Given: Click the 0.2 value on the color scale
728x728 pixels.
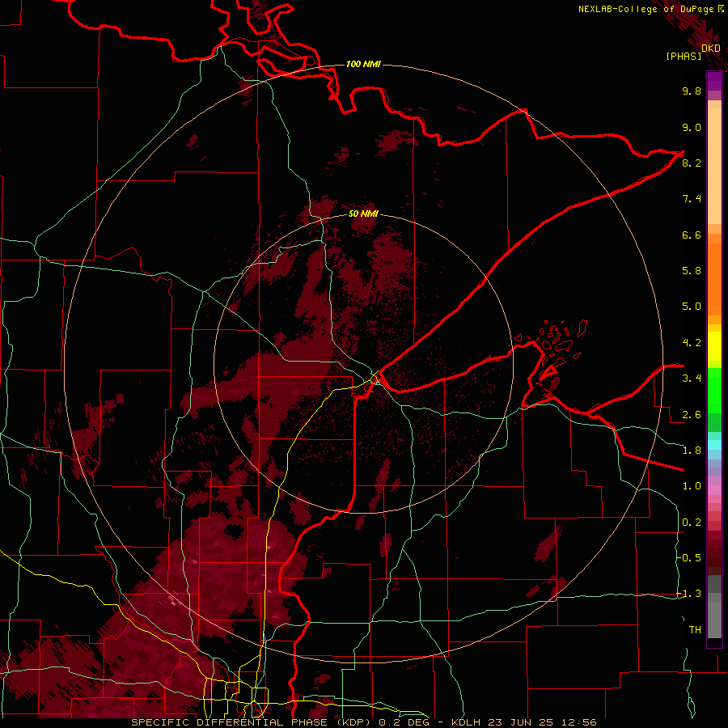Looking at the screenshot, I should (692, 523).
